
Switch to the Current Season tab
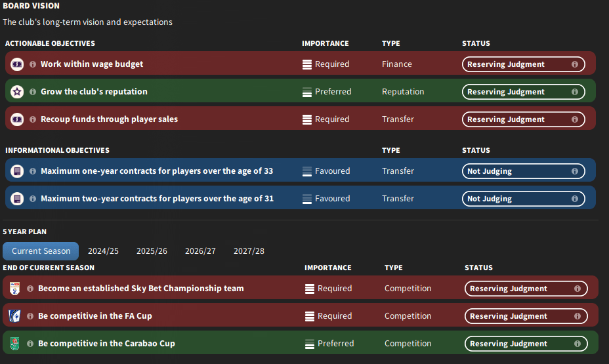(41, 251)
